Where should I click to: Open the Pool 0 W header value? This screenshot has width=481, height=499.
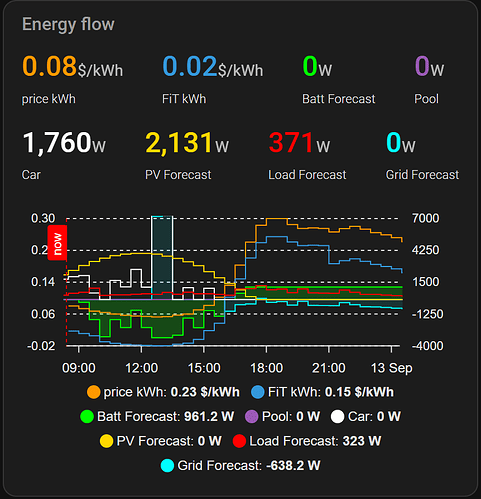tap(429, 66)
